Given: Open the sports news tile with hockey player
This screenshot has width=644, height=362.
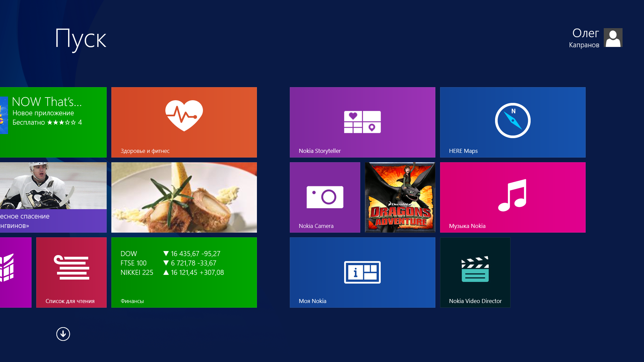Looking at the screenshot, I should coord(53,197).
